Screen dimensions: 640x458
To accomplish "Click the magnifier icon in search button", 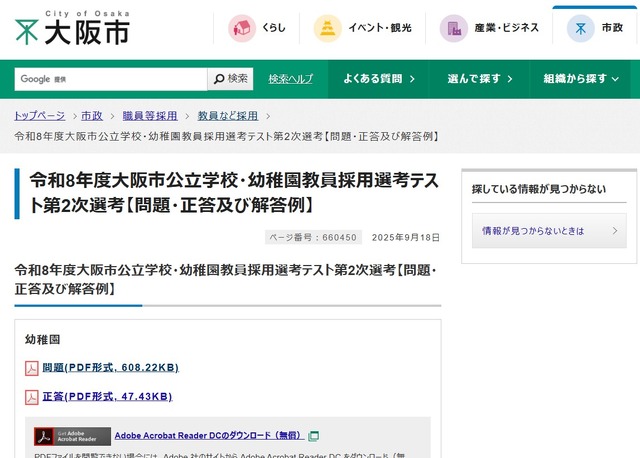I will (219, 79).
